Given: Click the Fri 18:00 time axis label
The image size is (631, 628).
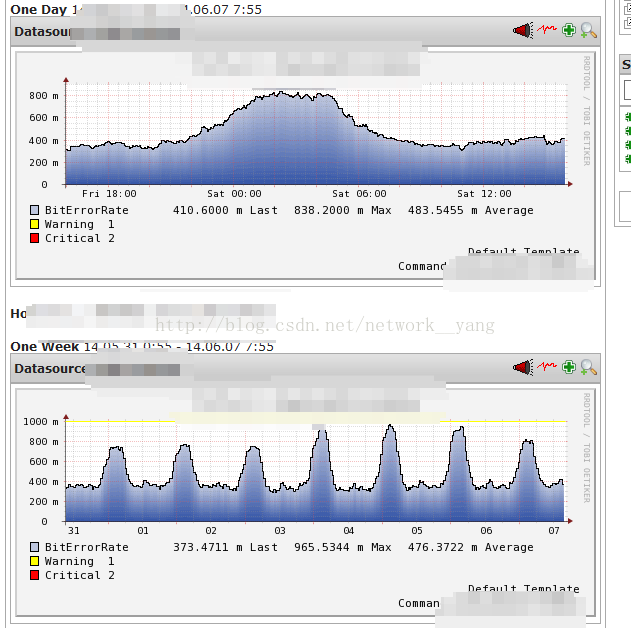Looking at the screenshot, I should [x=109, y=194].
